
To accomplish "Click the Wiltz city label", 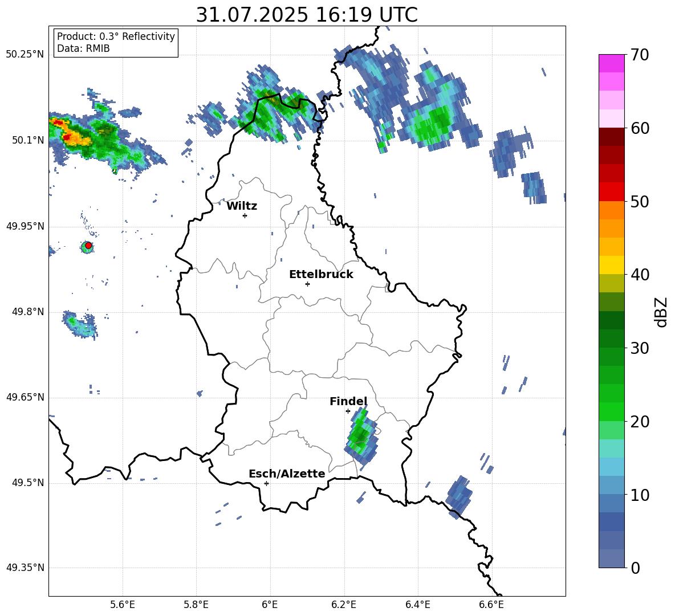I will pyautogui.click(x=242, y=206).
